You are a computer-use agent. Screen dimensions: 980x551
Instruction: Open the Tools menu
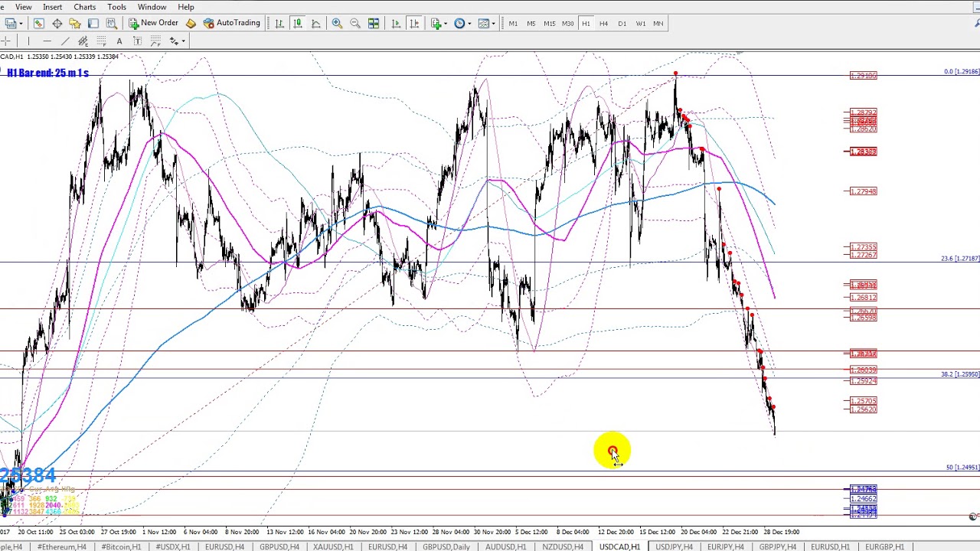[x=116, y=7]
